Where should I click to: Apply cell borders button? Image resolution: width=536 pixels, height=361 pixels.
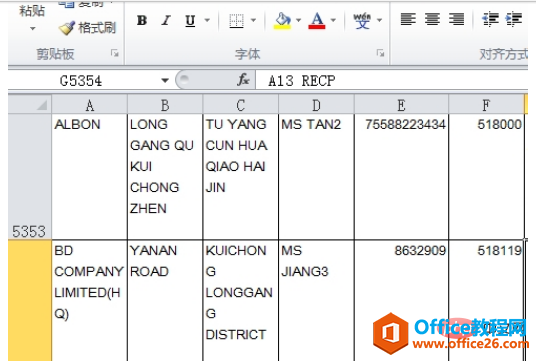coord(236,21)
